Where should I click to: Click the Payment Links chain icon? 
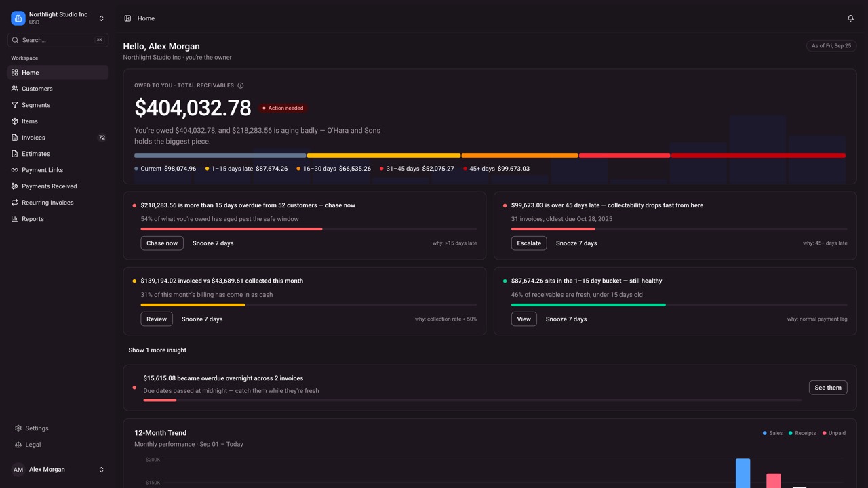pyautogui.click(x=14, y=170)
